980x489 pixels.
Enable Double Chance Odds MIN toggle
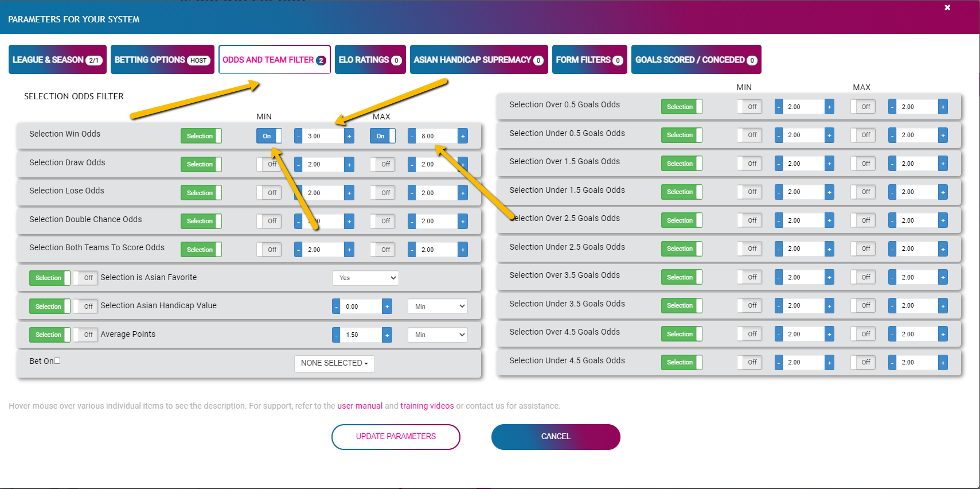tap(269, 221)
